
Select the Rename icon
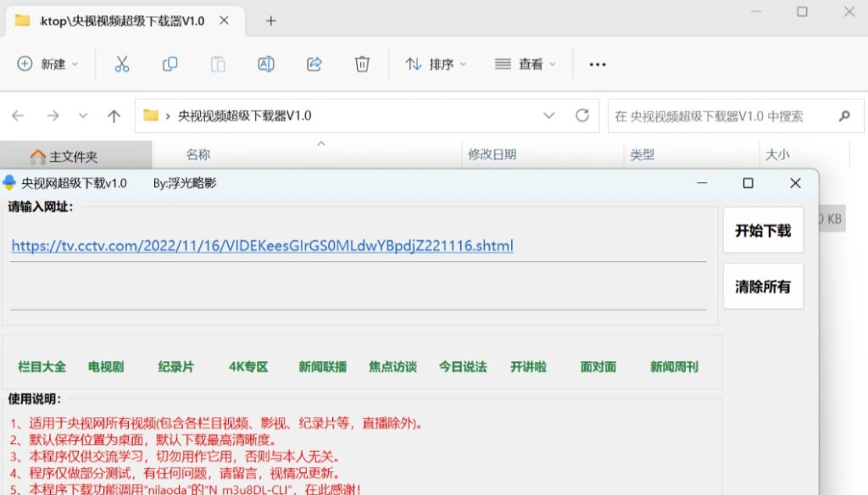[x=265, y=64]
